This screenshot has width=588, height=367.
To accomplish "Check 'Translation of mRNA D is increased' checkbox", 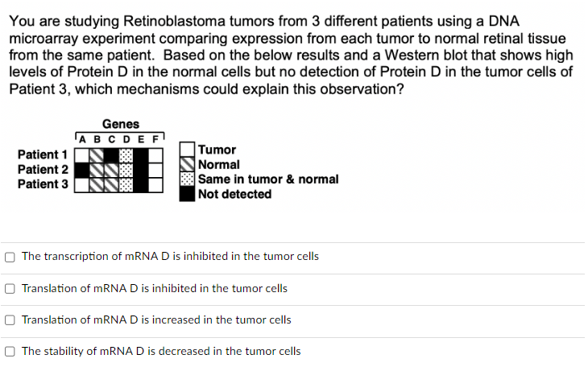I will click(x=10, y=320).
